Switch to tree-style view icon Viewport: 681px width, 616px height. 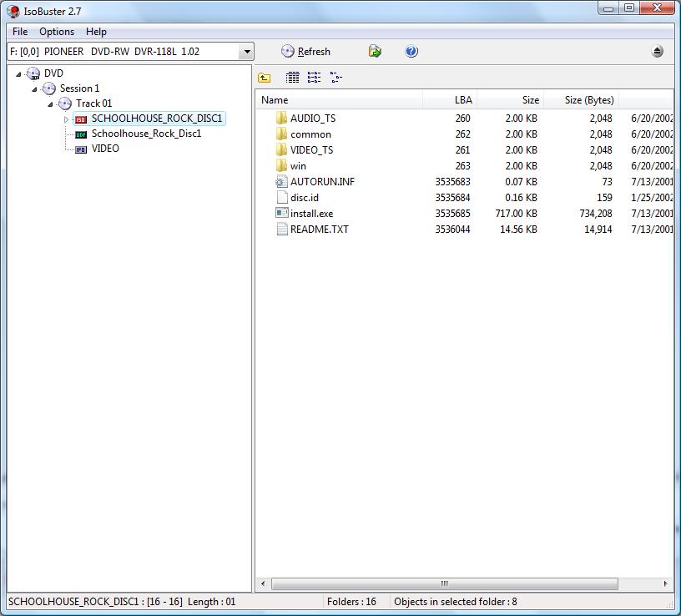335,78
